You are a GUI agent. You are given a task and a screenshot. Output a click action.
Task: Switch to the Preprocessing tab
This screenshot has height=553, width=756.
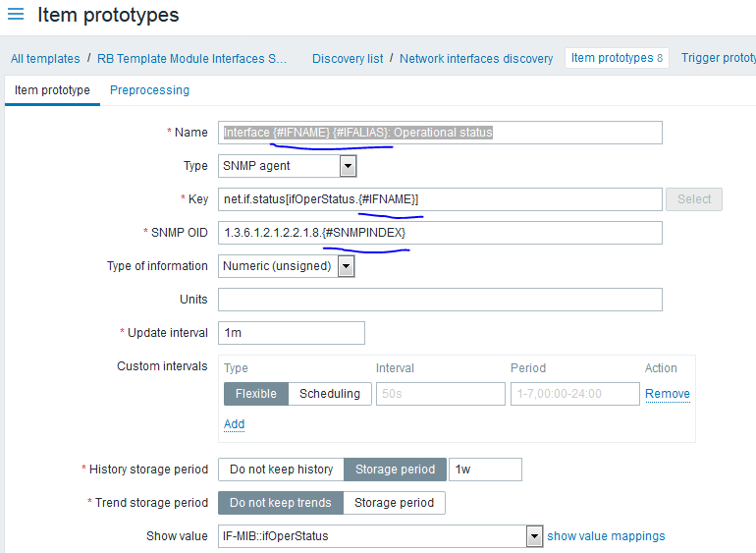[x=149, y=90]
